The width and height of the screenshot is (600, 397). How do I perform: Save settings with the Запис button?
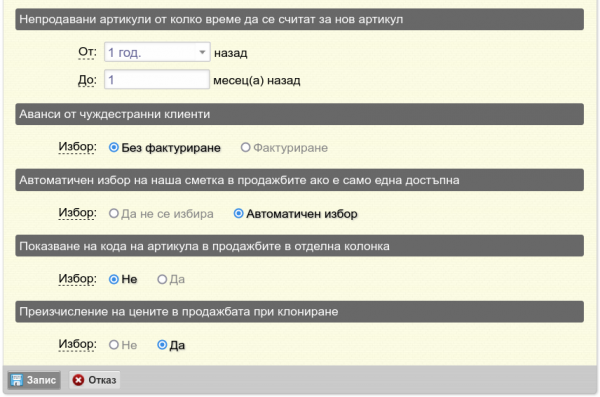(34, 380)
